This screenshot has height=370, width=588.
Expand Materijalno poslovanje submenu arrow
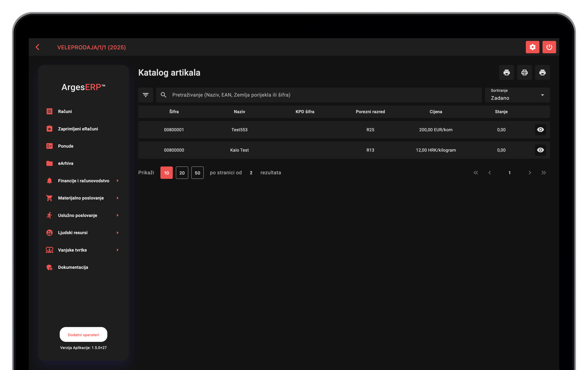pyautogui.click(x=118, y=198)
